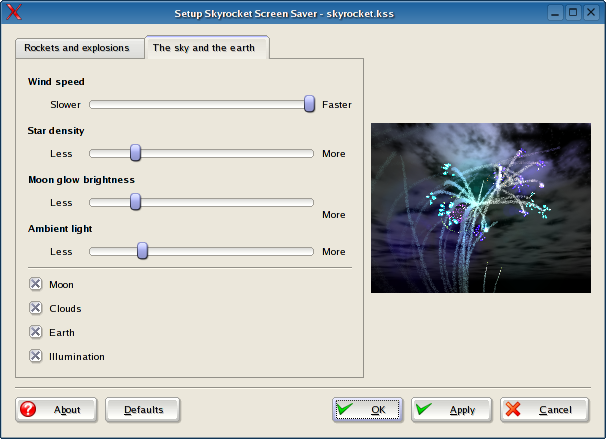Click the Wind speed label
This screenshot has width=606, height=439.
pyautogui.click(x=56, y=82)
